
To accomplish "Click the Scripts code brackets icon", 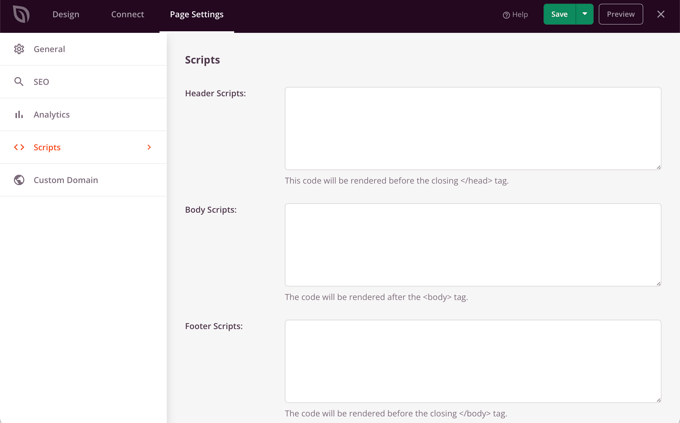I will pyautogui.click(x=19, y=148).
